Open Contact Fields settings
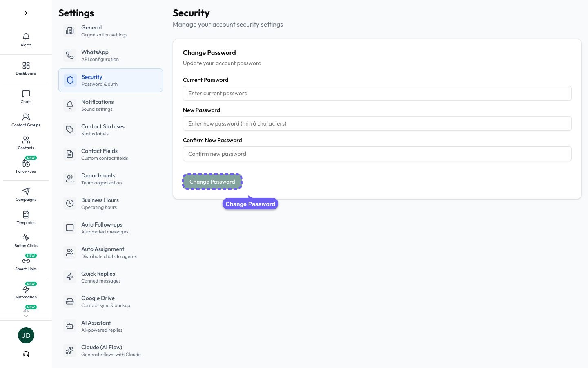 111,155
